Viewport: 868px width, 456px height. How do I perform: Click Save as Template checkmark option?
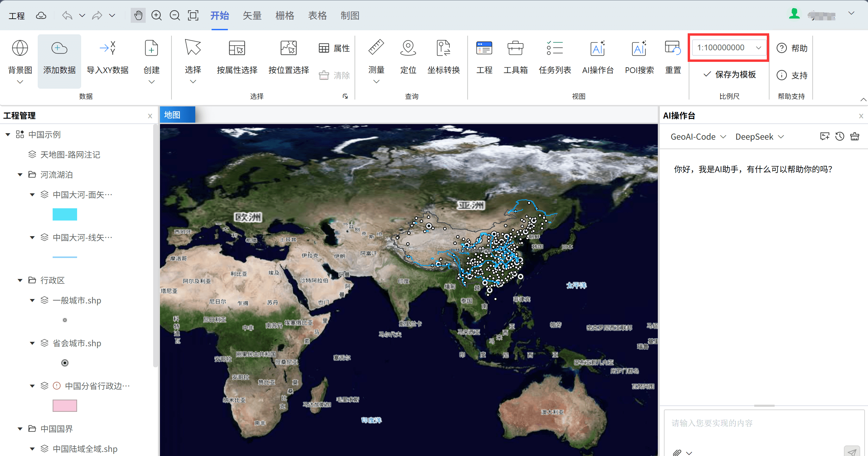(729, 74)
